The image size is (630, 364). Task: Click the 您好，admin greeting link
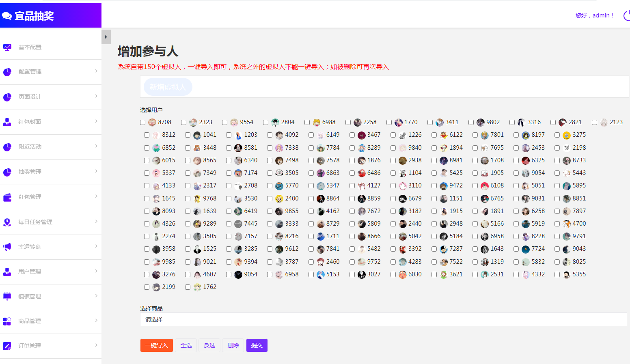(x=594, y=15)
